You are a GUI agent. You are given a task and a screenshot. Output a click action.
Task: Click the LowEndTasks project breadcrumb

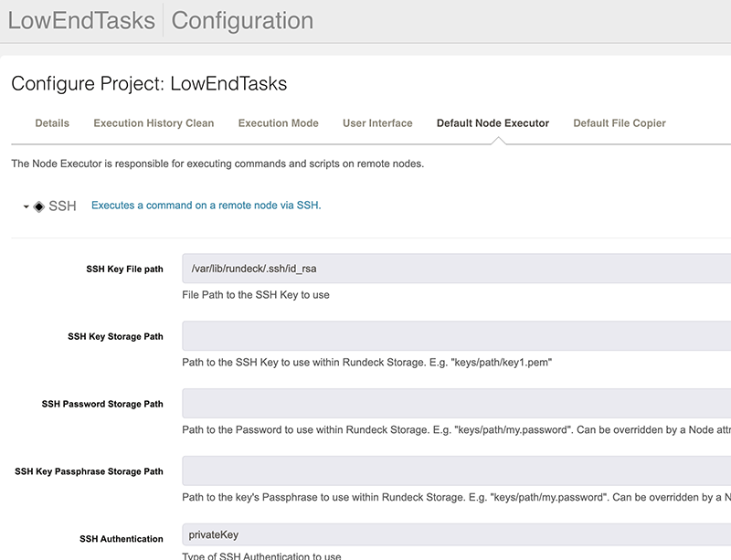[81, 20]
